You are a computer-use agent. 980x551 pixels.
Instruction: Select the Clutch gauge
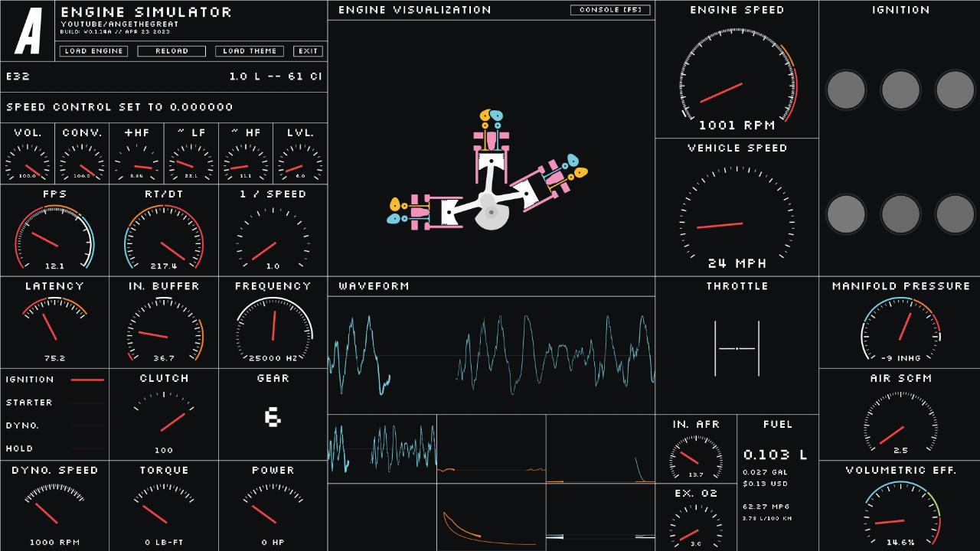click(x=164, y=418)
